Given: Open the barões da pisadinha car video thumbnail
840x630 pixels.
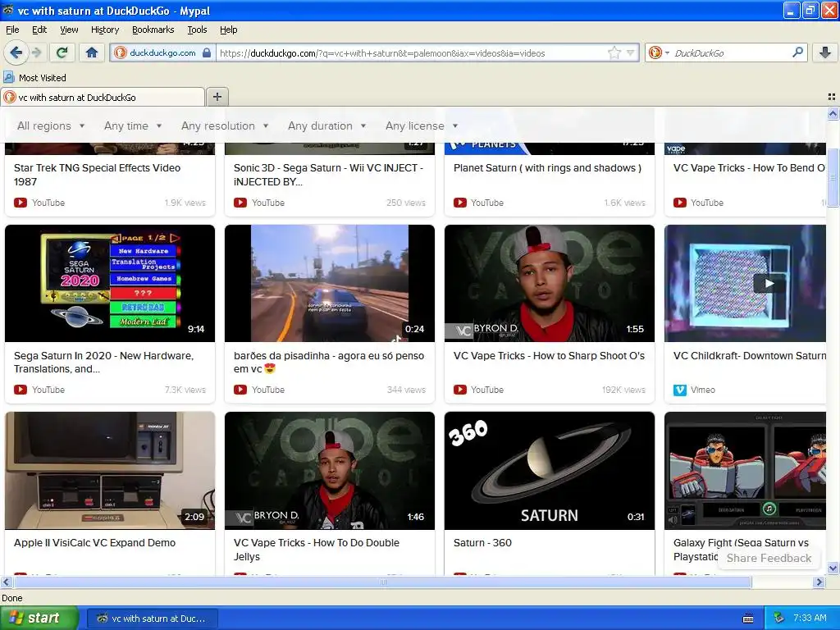Looking at the screenshot, I should pyautogui.click(x=330, y=283).
